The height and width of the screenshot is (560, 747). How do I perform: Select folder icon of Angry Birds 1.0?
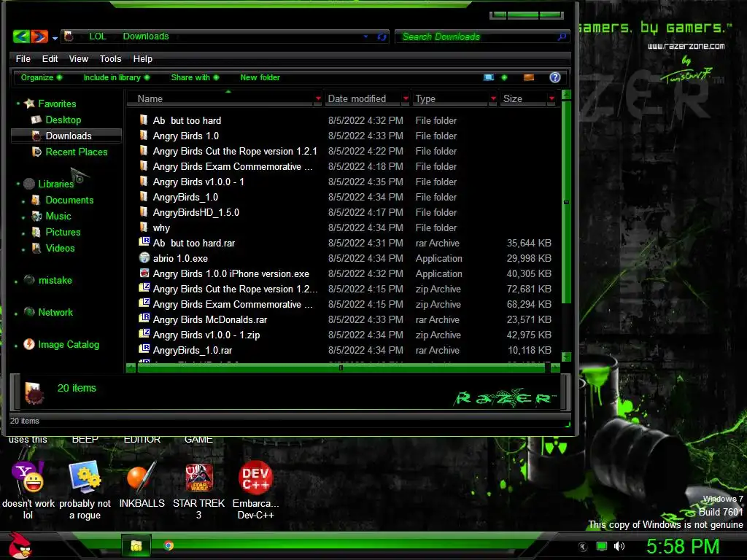(x=144, y=135)
